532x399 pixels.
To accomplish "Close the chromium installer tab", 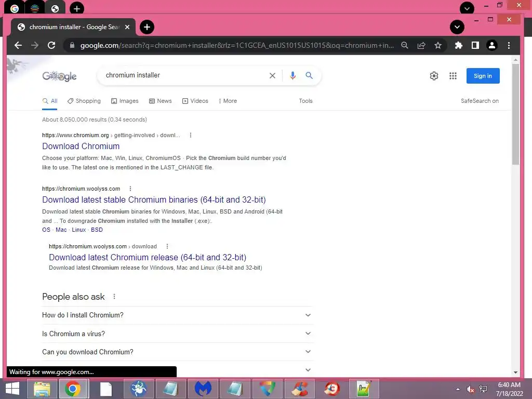I will pos(127,27).
